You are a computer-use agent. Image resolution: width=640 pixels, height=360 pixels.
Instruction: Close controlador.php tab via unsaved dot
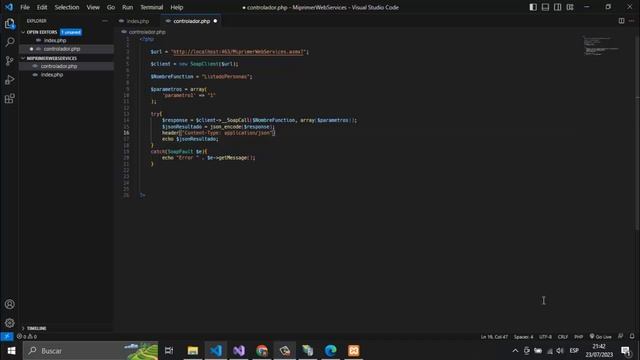pos(216,21)
